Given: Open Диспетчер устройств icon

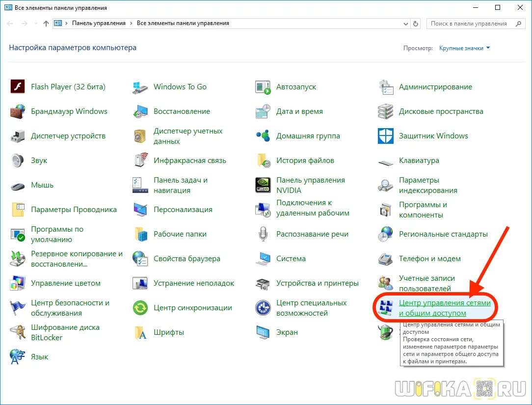Looking at the screenshot, I should pos(18,136).
